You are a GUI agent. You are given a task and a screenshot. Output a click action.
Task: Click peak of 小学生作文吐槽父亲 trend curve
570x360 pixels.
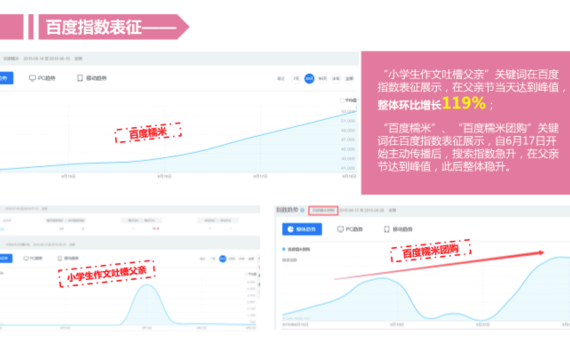point(147,284)
